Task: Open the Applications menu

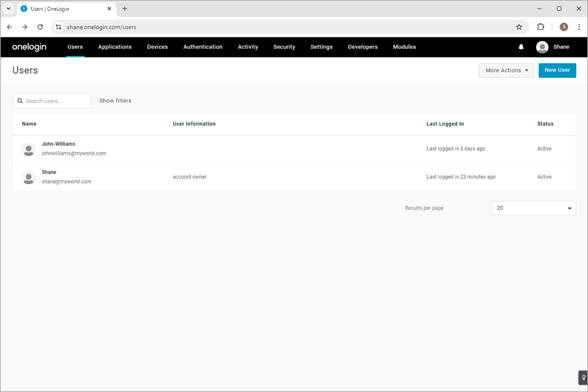Action: [x=115, y=47]
